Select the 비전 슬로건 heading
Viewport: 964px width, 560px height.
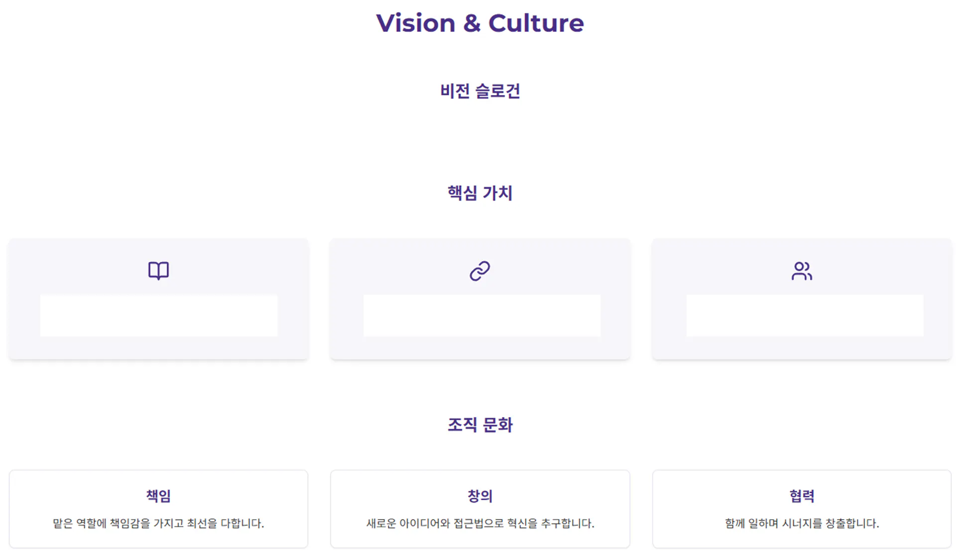pos(480,91)
